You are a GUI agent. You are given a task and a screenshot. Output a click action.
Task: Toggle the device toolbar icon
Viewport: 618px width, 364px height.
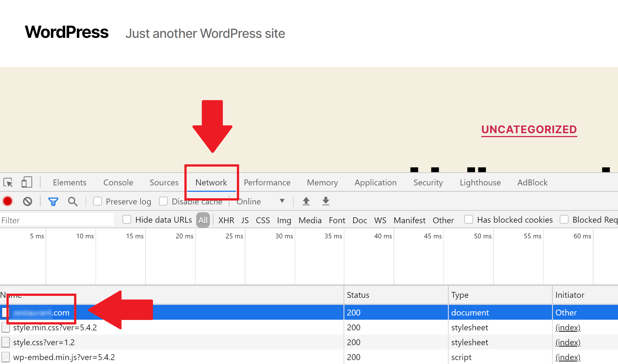tap(27, 182)
